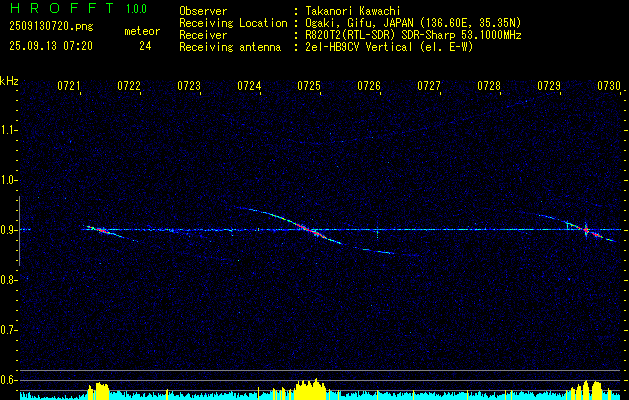
Task: Click version number 1.0.0
Action: (136, 8)
